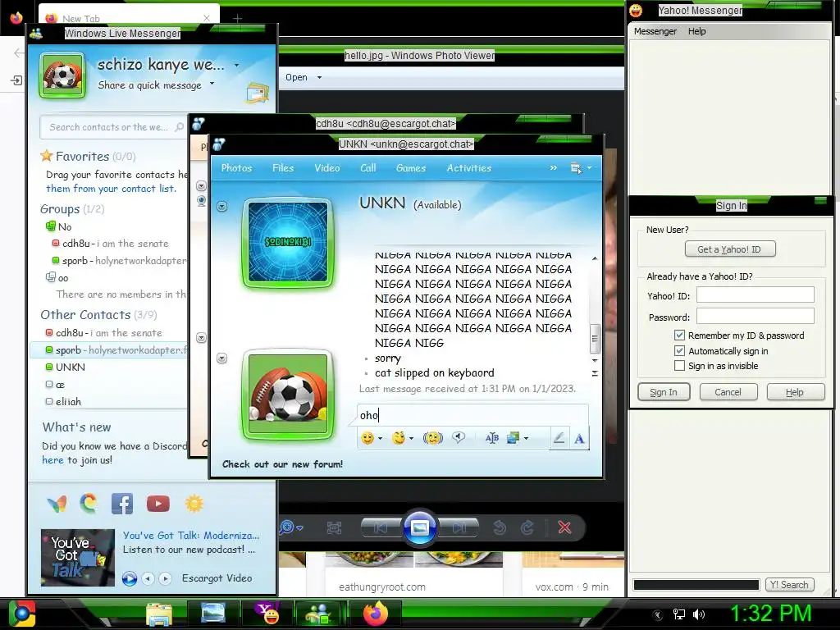Viewport: 840px width, 630px height.
Task: Rotate image clockwise in Photo Viewer
Action: 527,528
